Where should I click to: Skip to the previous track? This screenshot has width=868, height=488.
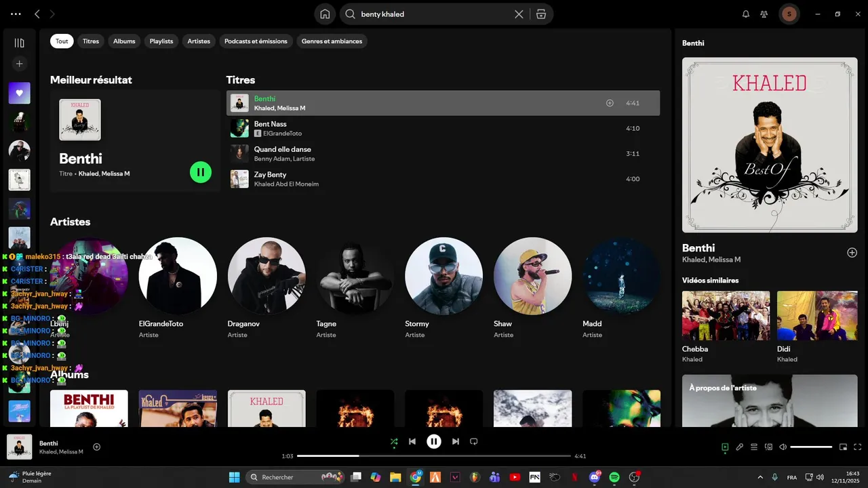[x=412, y=441]
